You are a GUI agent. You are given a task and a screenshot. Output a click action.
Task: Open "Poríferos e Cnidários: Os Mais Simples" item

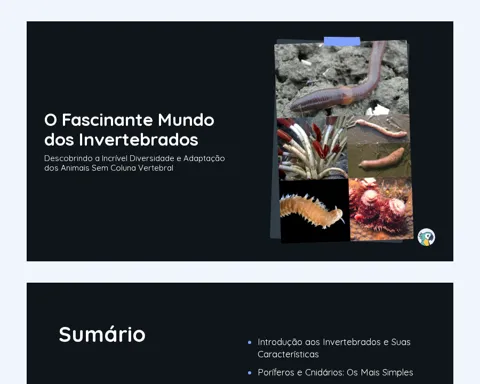335,372
